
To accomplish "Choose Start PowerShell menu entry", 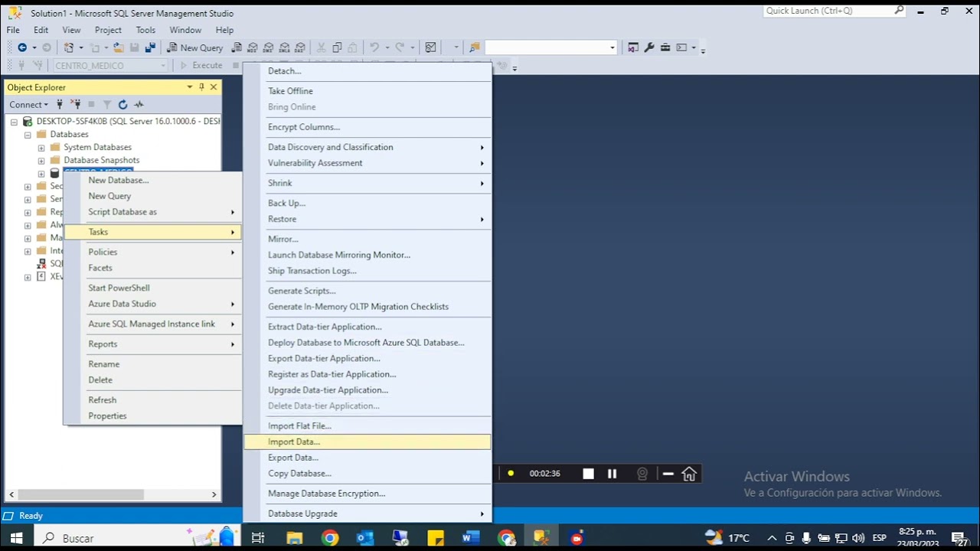I will click(153, 288).
